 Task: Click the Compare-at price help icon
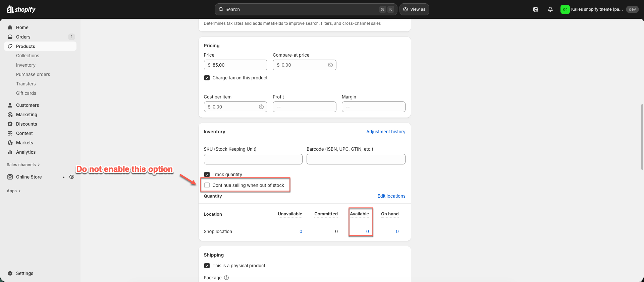tap(330, 65)
